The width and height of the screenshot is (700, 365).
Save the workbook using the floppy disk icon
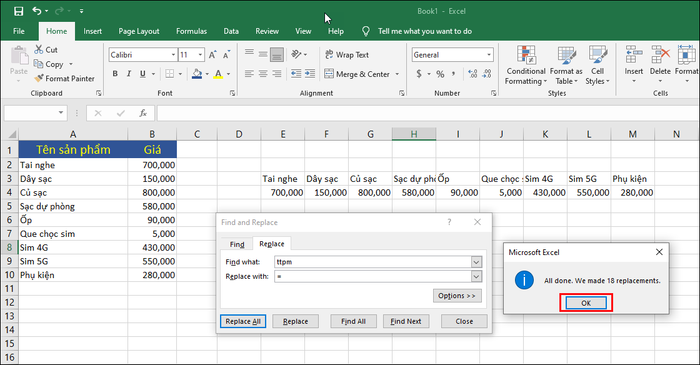pyautogui.click(x=18, y=11)
